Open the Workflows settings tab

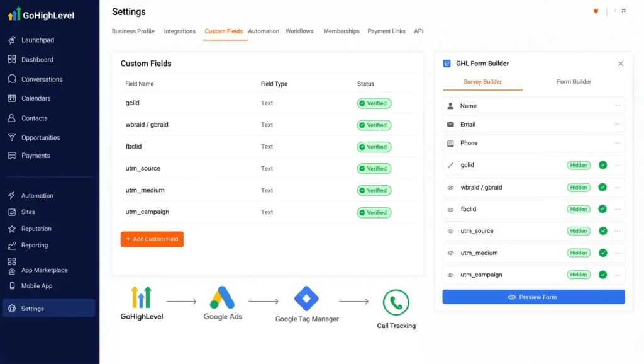click(x=299, y=31)
